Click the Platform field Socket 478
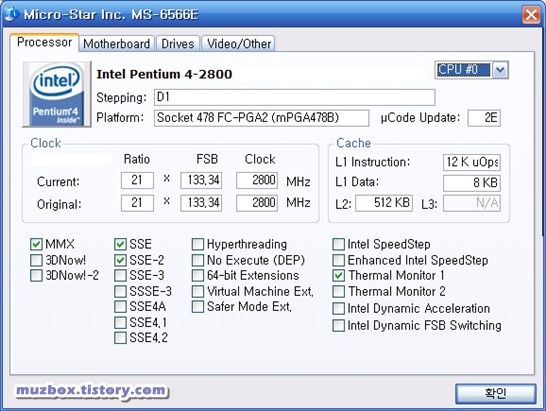Screen dimensions: 546x411 coord(262,118)
